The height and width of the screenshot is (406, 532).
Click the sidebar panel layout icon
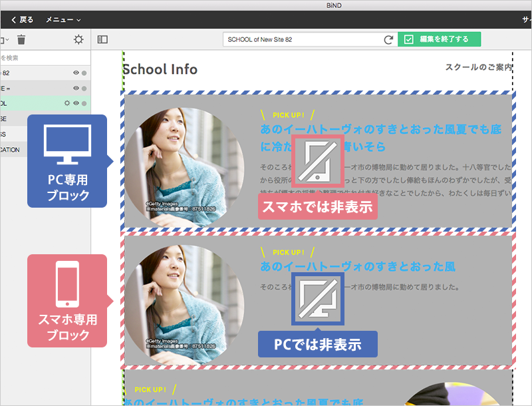(102, 40)
